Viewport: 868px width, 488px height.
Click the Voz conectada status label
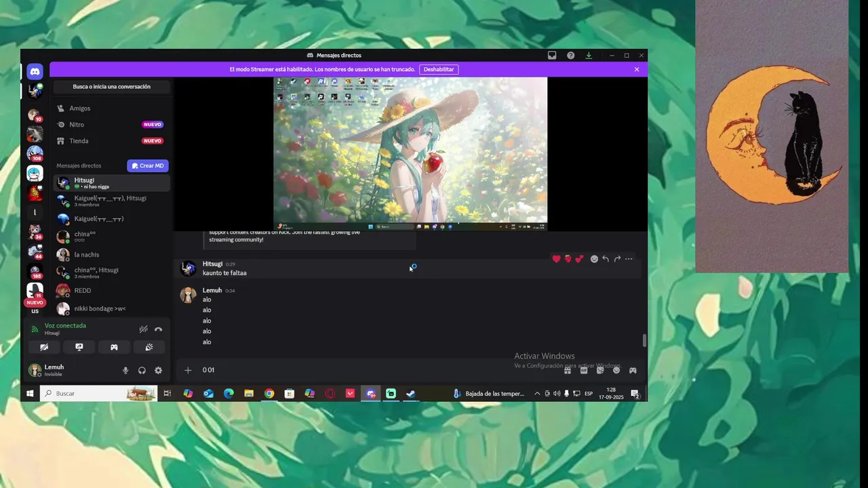(65, 325)
